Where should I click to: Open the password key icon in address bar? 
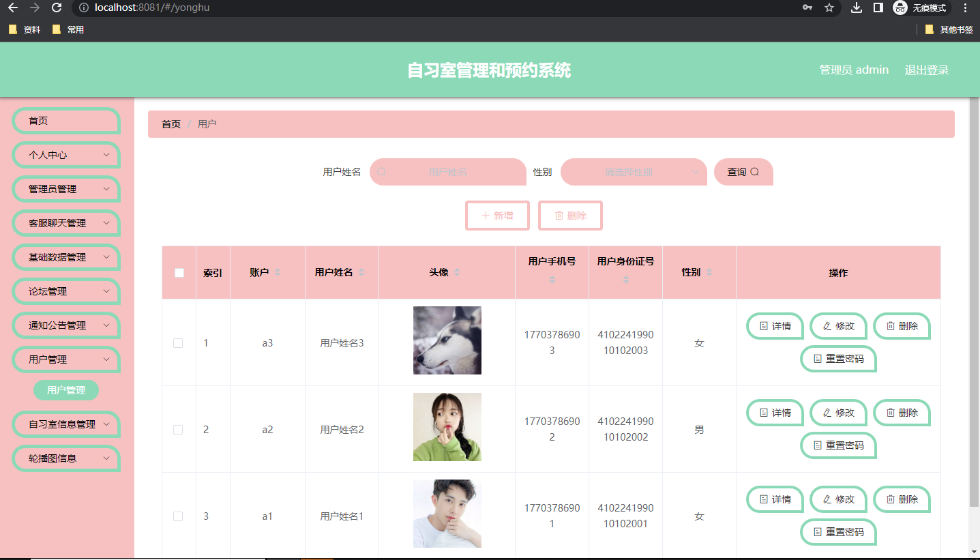tap(807, 8)
